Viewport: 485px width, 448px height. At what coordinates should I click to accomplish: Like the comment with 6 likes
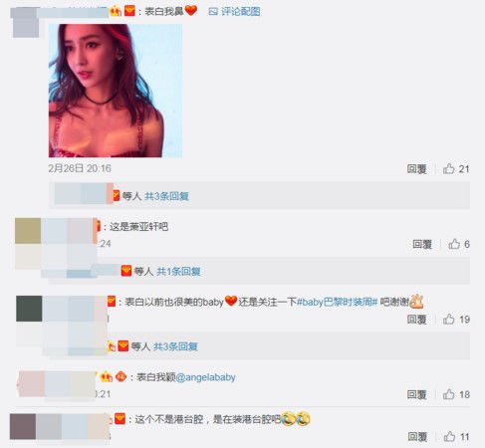(454, 244)
